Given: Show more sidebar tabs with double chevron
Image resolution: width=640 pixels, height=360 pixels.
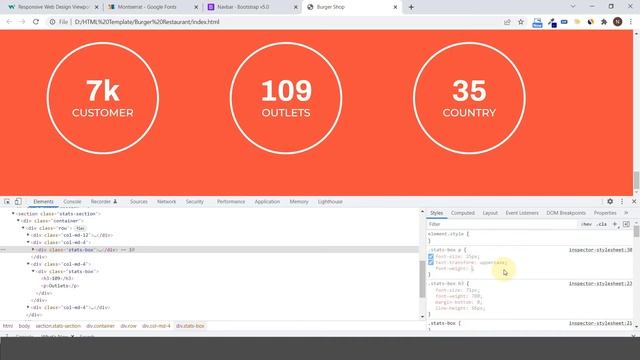Looking at the screenshot, I should click(x=626, y=213).
